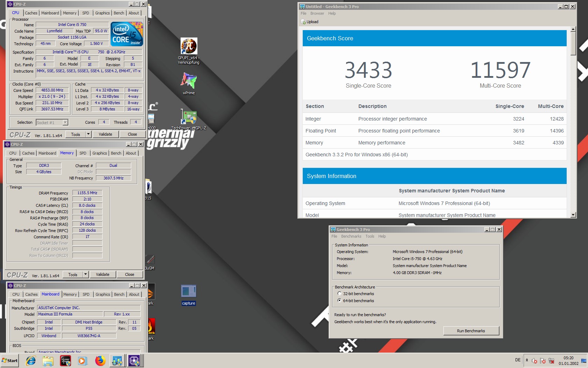Switch to Mainboard tab in top CPU-Z window
The image size is (588, 368).
tap(50, 13)
